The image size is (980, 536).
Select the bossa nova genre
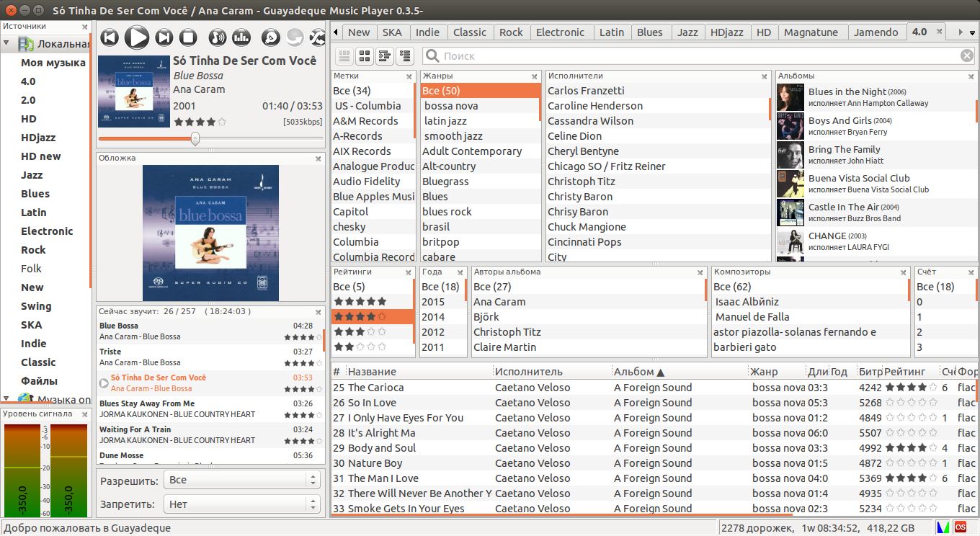point(451,106)
